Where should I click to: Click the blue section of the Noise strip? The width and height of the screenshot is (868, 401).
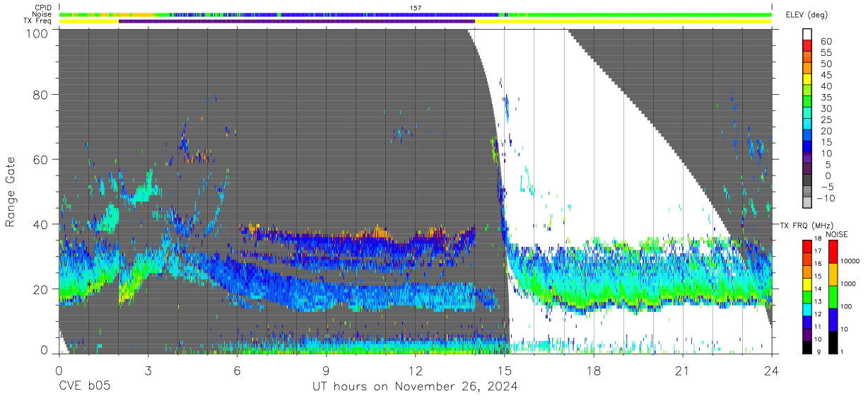(x=389, y=14)
